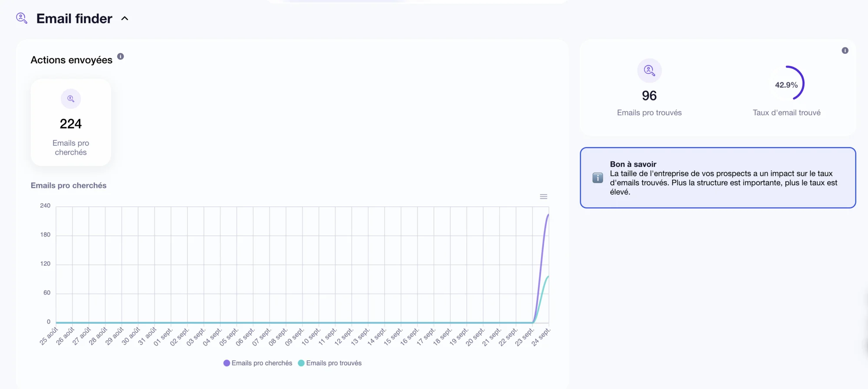
Task: Click the search icon in the 224 emails card
Action: (71, 99)
